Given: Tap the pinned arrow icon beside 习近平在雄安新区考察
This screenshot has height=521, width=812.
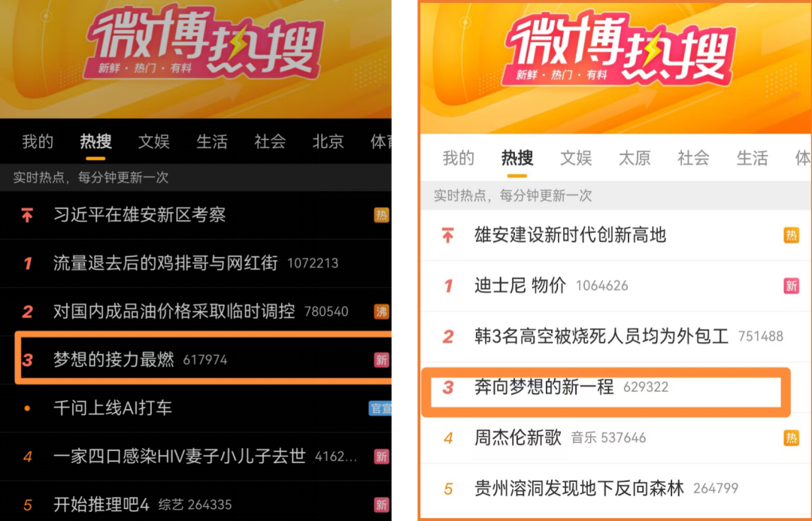Looking at the screenshot, I should click(27, 214).
